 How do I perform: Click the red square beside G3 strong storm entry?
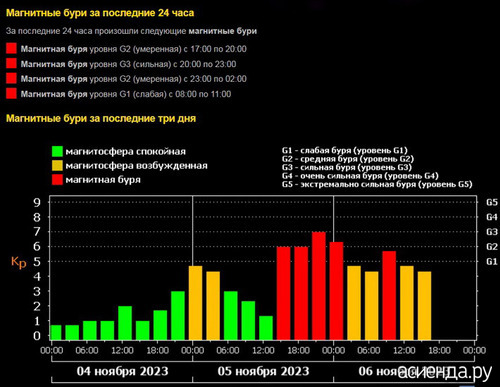click(x=11, y=63)
